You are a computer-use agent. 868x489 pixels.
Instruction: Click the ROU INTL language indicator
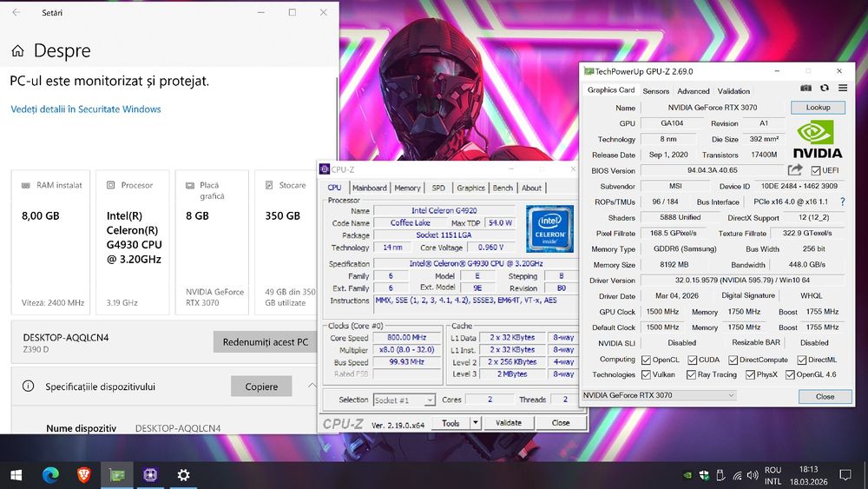pos(773,476)
